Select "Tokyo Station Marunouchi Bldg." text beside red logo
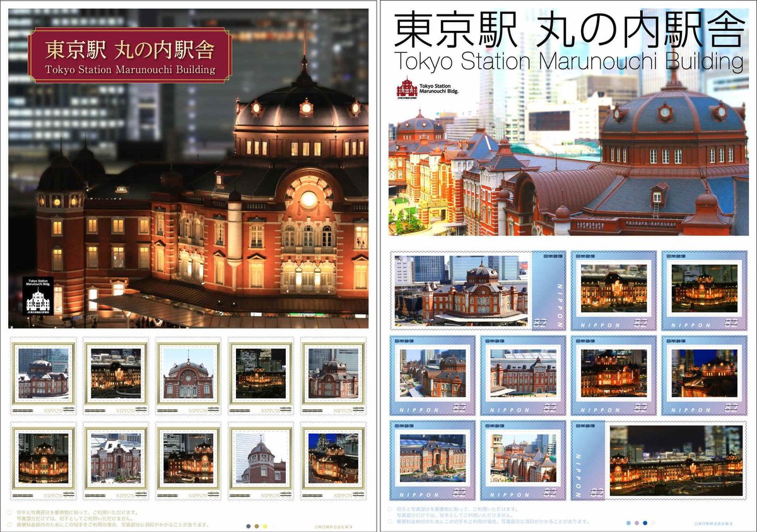Screen dimensions: 757x532 tap(440, 89)
